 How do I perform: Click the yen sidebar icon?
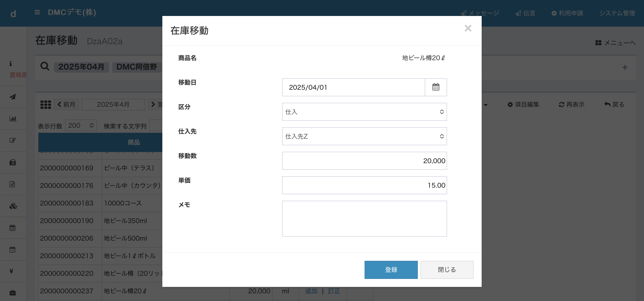coord(11,271)
